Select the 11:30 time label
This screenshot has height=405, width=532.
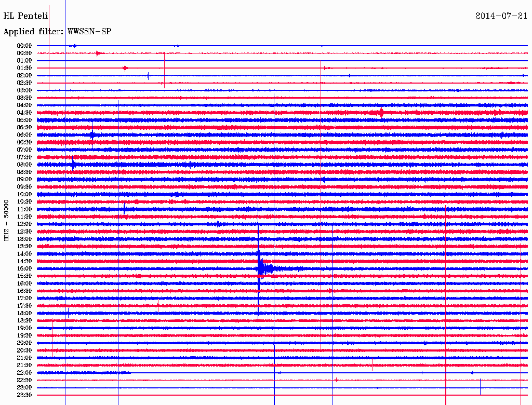(x=24, y=217)
